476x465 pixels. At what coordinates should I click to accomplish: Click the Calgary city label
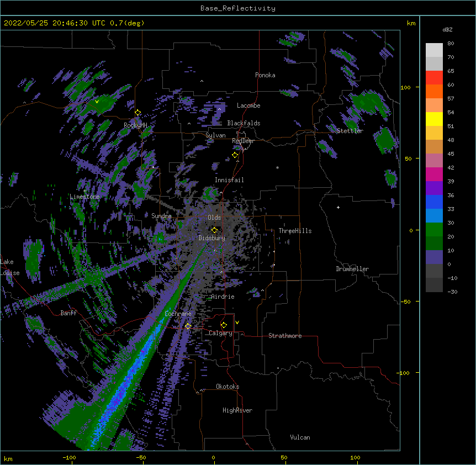coord(220,333)
